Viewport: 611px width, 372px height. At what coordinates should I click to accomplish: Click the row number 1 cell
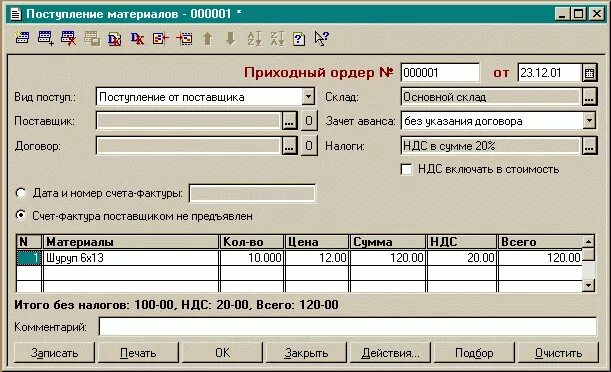(x=29, y=258)
